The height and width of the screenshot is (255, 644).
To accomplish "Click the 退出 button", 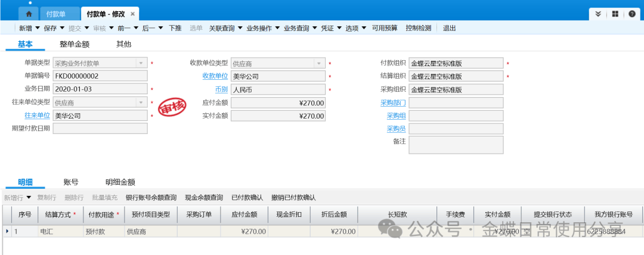I will click(x=449, y=28).
